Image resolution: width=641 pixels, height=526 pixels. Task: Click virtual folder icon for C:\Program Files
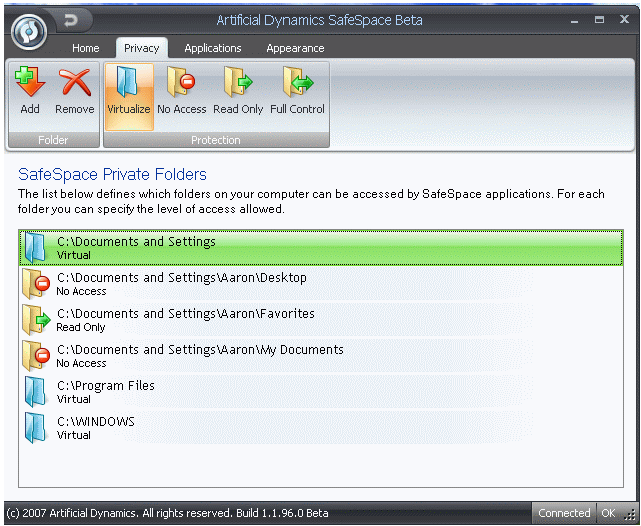(x=35, y=392)
